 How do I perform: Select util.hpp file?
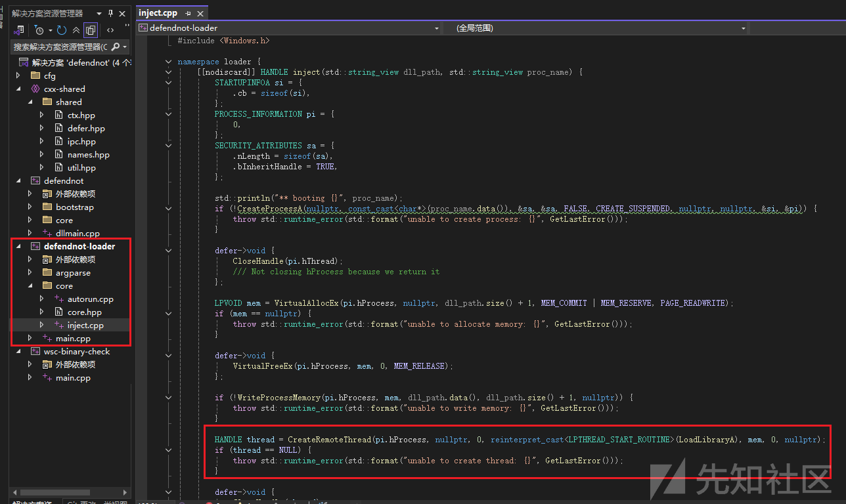click(x=81, y=168)
